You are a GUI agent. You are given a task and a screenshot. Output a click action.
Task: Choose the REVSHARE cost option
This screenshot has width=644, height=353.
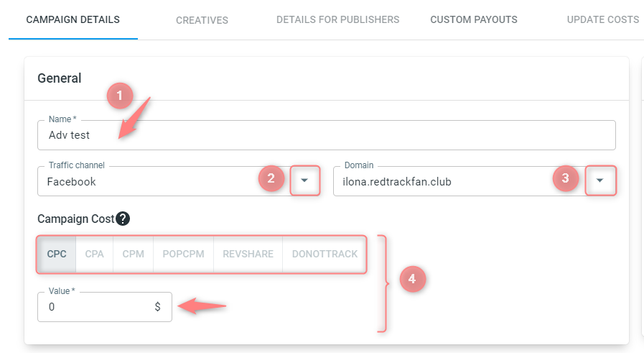[x=248, y=255]
